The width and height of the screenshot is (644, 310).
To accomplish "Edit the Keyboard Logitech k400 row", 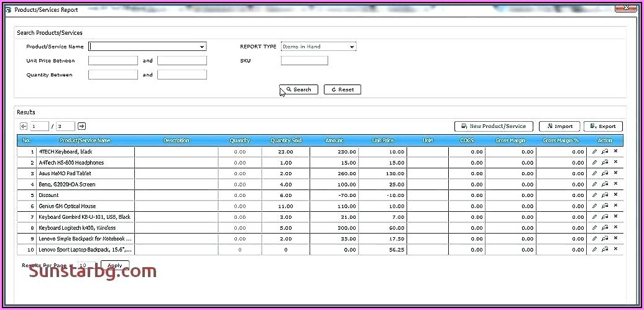I will [595, 227].
